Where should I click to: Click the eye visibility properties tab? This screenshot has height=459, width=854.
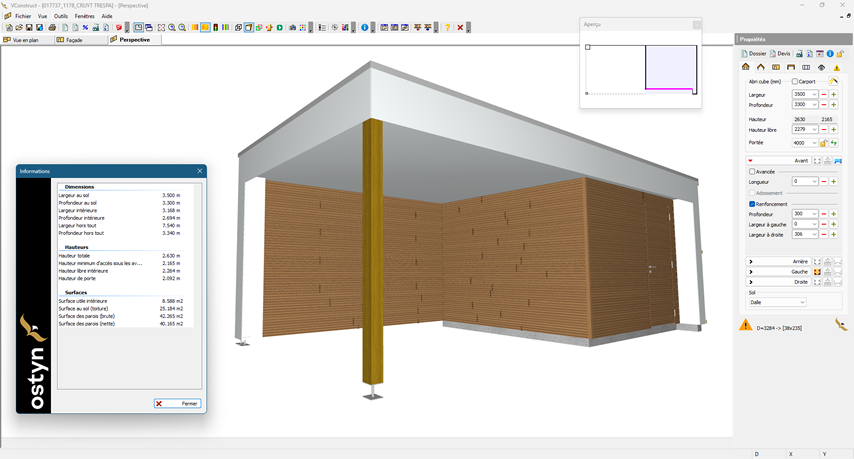pos(822,67)
